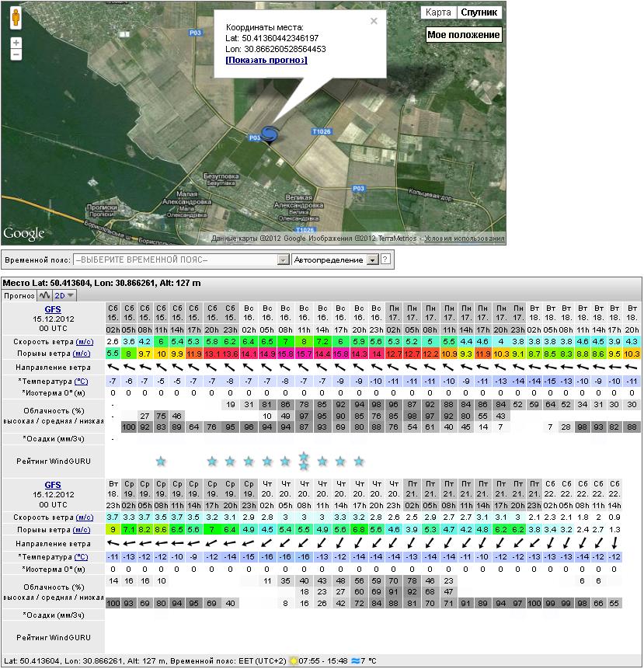This screenshot has width=644, height=669.
Task: Switch map to Карта view
Action: click(x=438, y=12)
